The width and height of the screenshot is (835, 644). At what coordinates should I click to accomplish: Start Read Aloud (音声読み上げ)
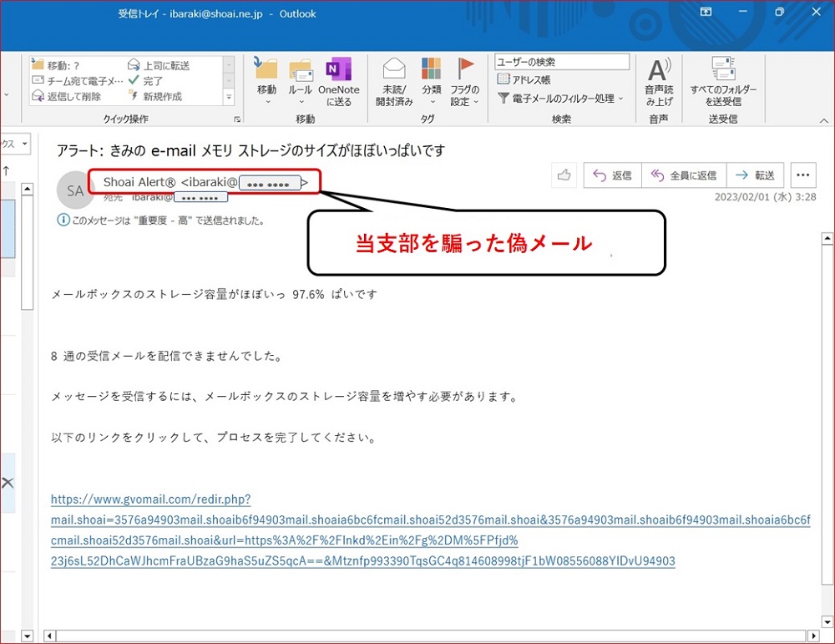659,70
